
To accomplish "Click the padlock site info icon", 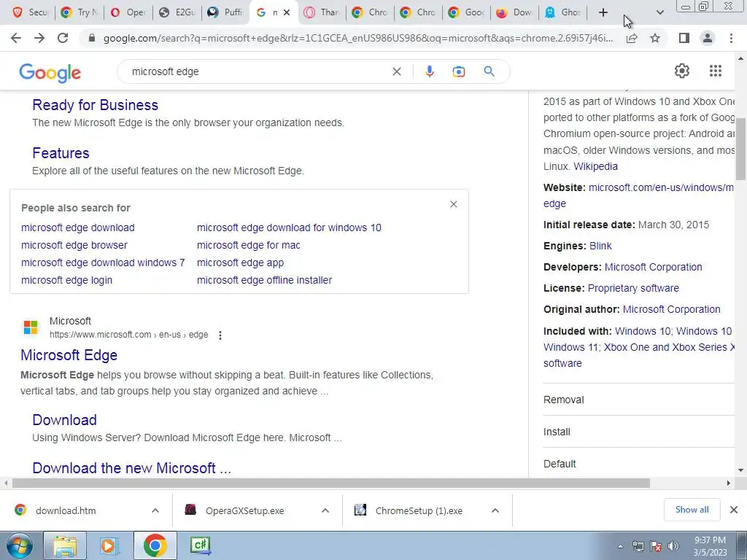I will point(92,38).
